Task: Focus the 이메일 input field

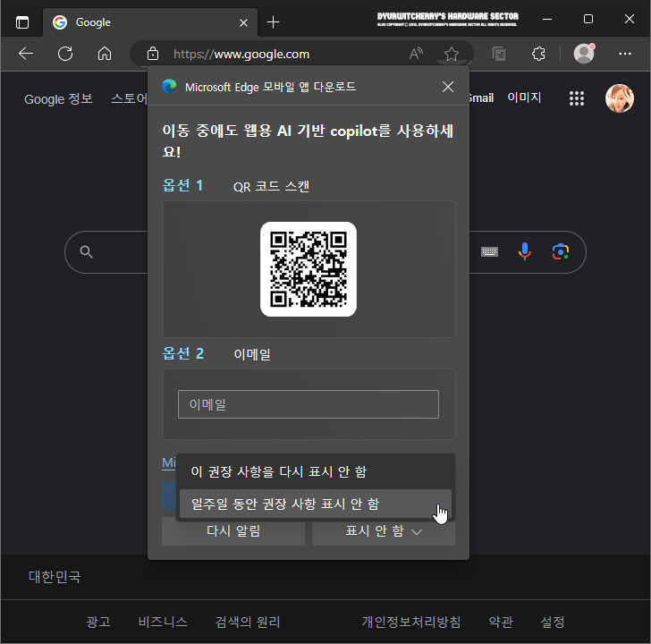Action: [x=309, y=404]
